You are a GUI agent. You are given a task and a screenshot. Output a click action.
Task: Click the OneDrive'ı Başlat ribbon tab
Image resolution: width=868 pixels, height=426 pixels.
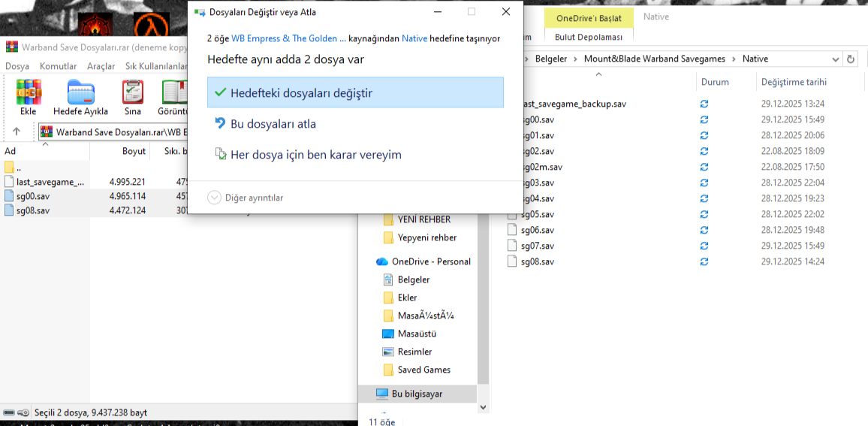coord(589,18)
